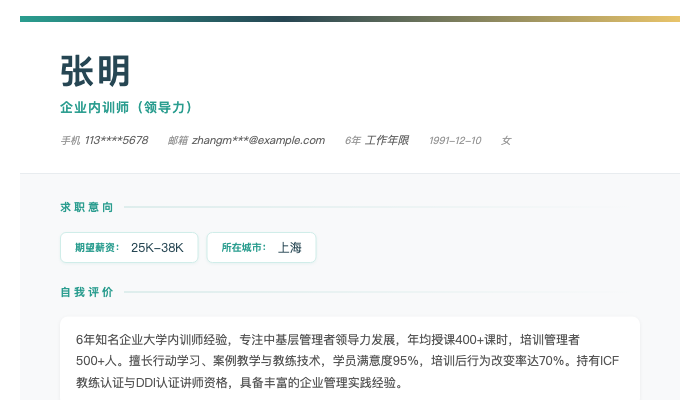This screenshot has height=400, width=700.
Task: Click the 所在城市 上海 badge
Action: click(261, 247)
